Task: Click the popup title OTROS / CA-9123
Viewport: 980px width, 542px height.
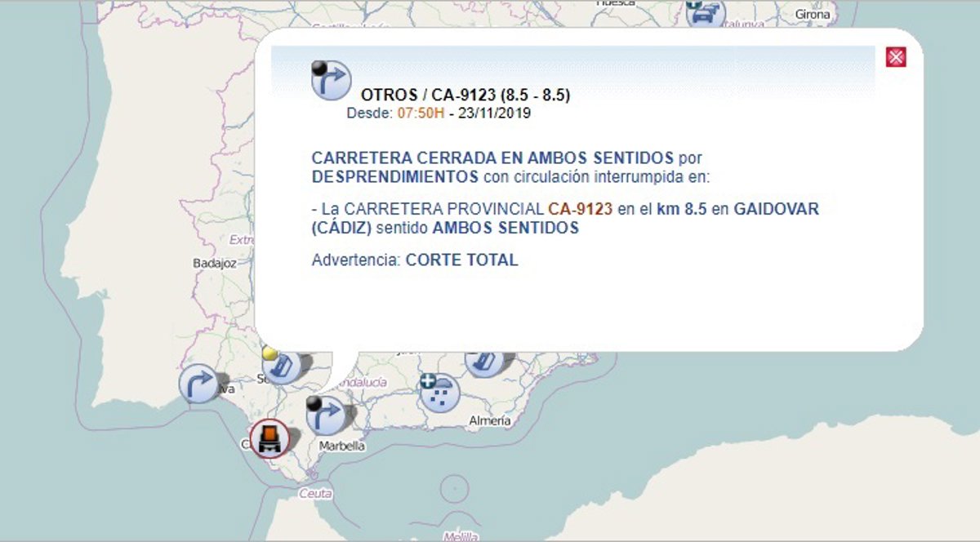Action: [x=465, y=96]
